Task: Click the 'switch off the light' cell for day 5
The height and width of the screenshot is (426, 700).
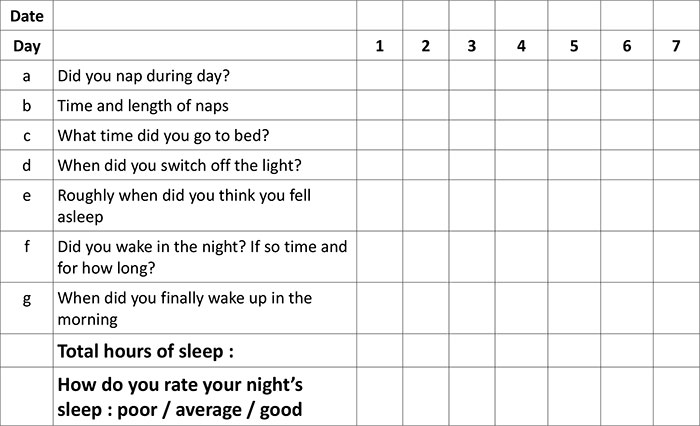Action: click(574, 165)
